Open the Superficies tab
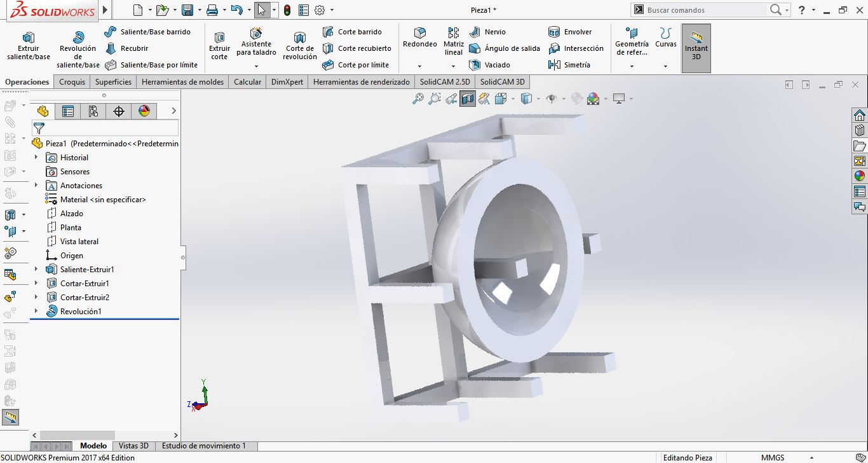The width and height of the screenshot is (868, 463). point(113,82)
